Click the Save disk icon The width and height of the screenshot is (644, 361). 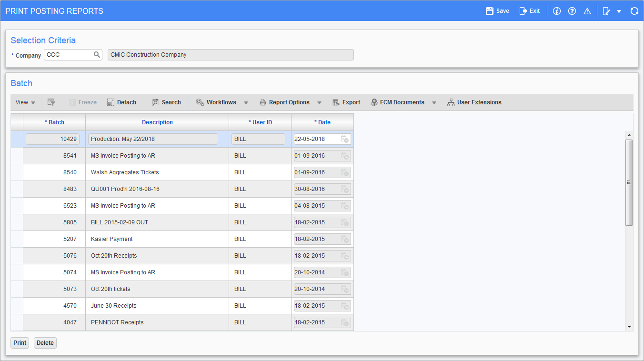(x=489, y=11)
